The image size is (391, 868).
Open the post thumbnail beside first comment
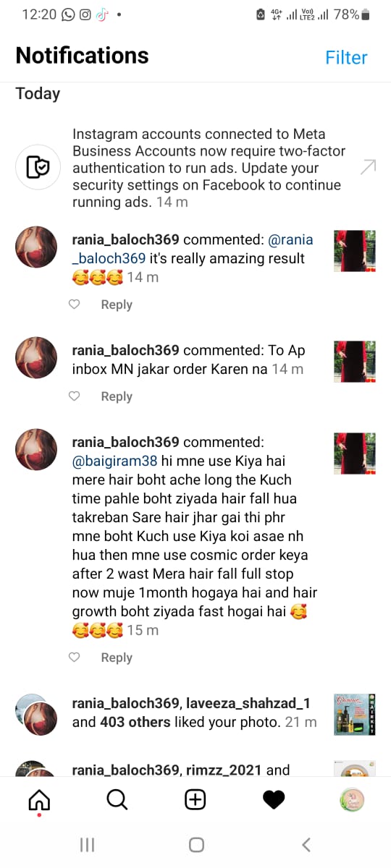355,251
